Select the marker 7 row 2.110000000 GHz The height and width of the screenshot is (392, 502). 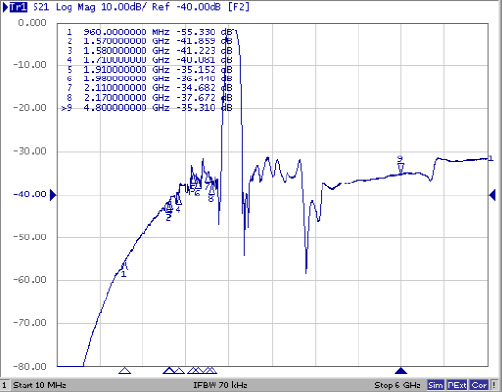[x=149, y=88]
